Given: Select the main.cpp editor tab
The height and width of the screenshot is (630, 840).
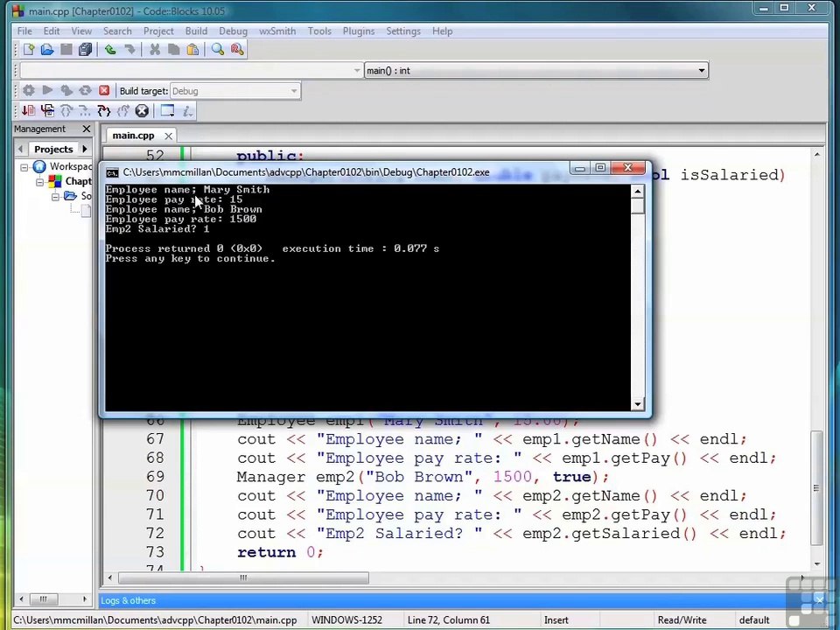Looking at the screenshot, I should (133, 136).
